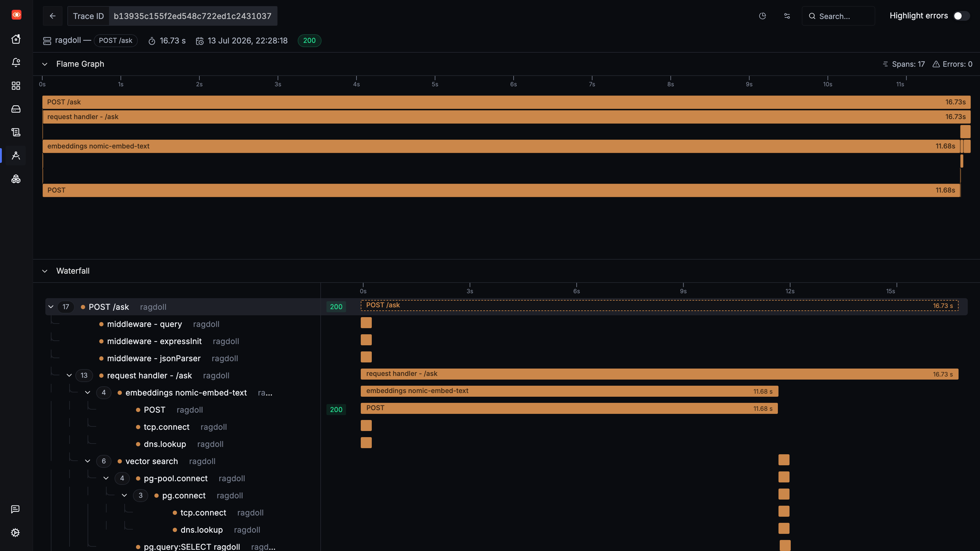Click request handler - /ask waterfall bar
This screenshot has height=551, width=980.
[x=659, y=374]
